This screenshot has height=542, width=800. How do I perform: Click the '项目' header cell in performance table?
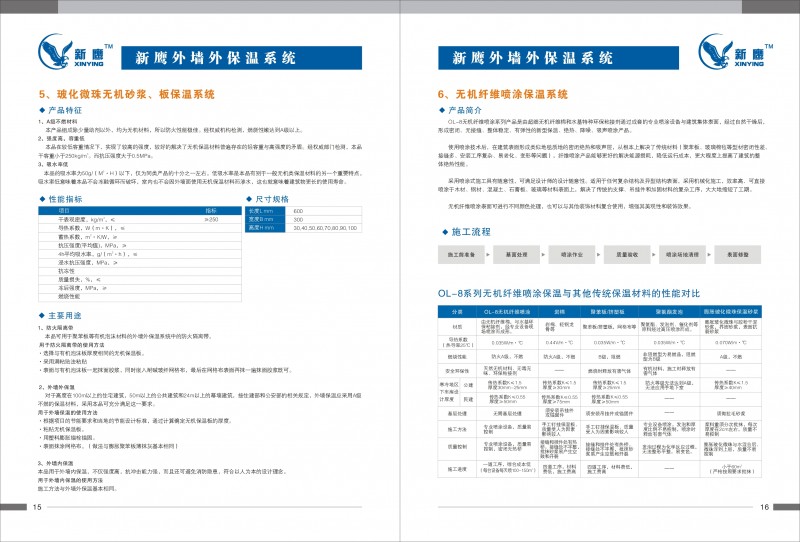click(64, 210)
